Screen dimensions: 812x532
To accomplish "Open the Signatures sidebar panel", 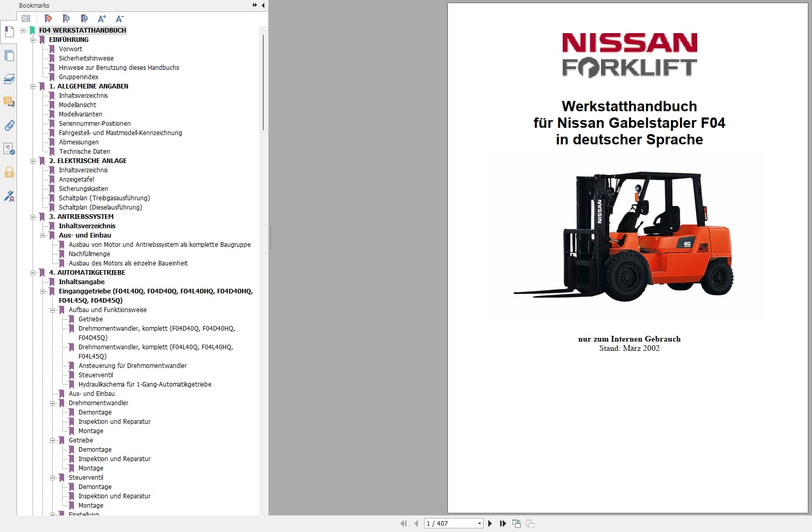I will tap(9, 149).
